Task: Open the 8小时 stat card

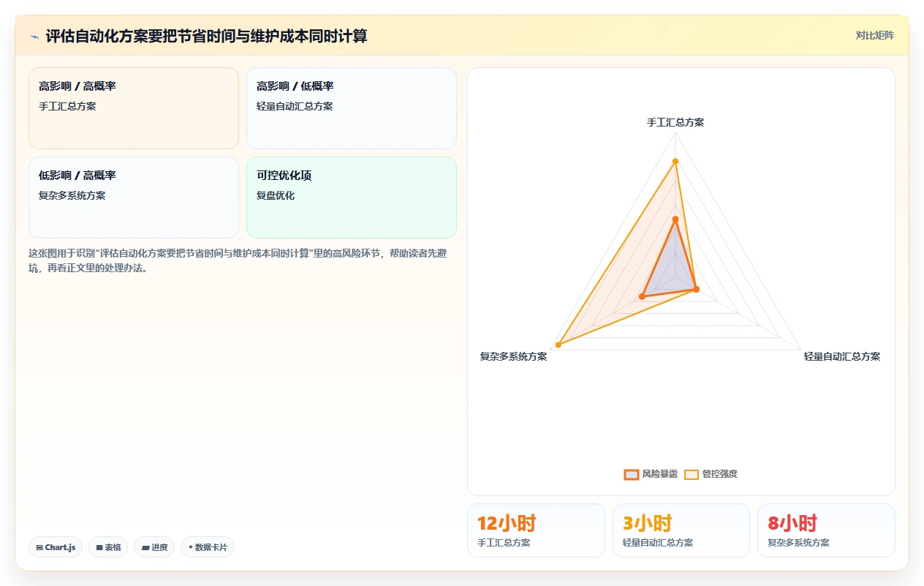Action: 826,530
